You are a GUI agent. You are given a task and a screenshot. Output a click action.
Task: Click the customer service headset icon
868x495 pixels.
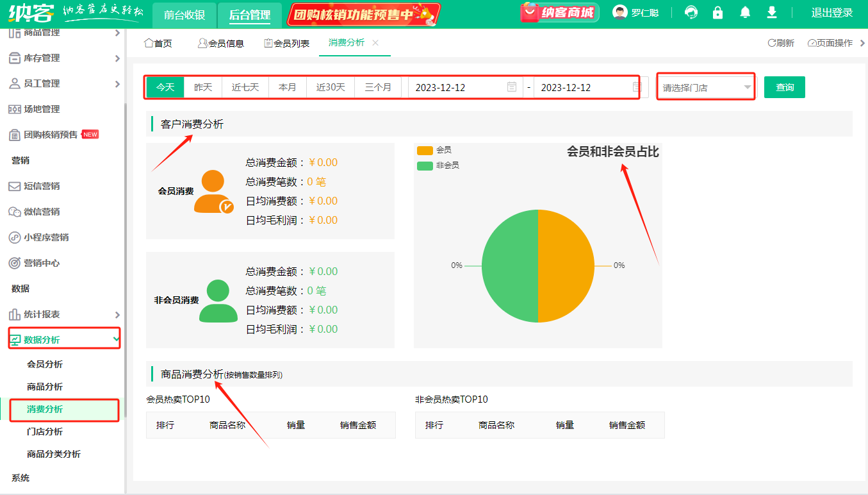pyautogui.click(x=691, y=13)
